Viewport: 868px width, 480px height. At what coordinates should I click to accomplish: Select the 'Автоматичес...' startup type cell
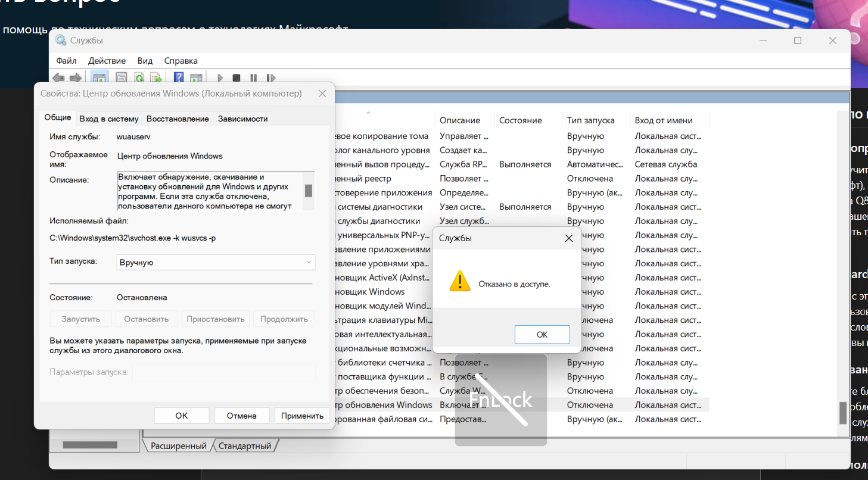coord(594,164)
